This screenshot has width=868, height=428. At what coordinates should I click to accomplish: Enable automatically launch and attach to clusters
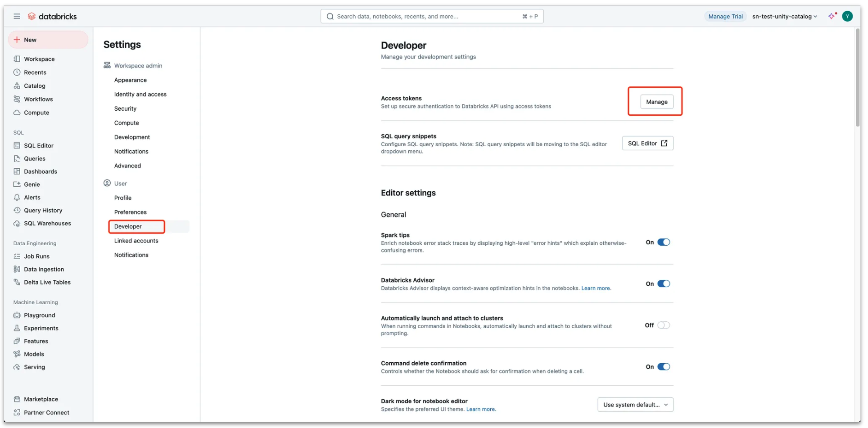663,325
